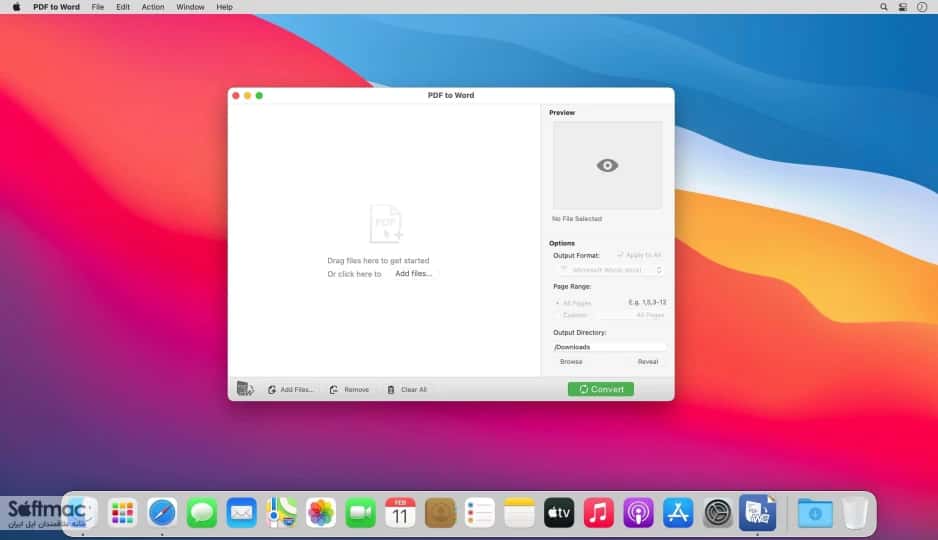938x540 pixels.
Task: Click the Add files... link in drop area
Action: point(413,273)
